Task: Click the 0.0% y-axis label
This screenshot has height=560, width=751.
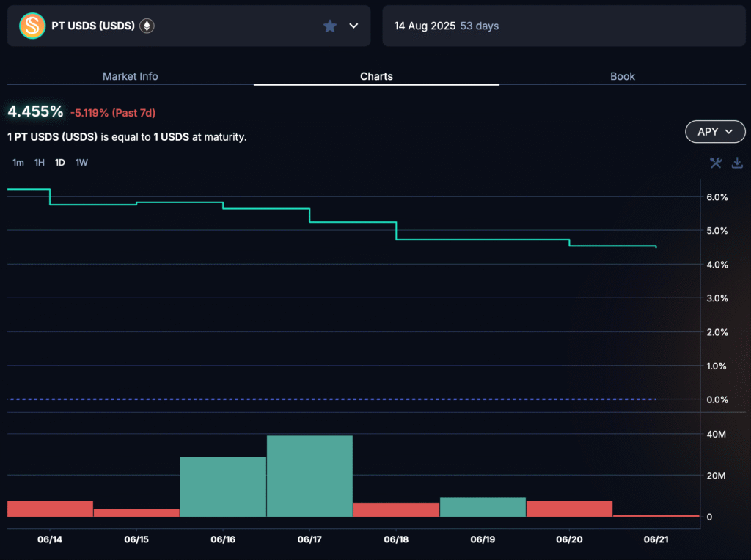Action: pyautogui.click(x=717, y=399)
